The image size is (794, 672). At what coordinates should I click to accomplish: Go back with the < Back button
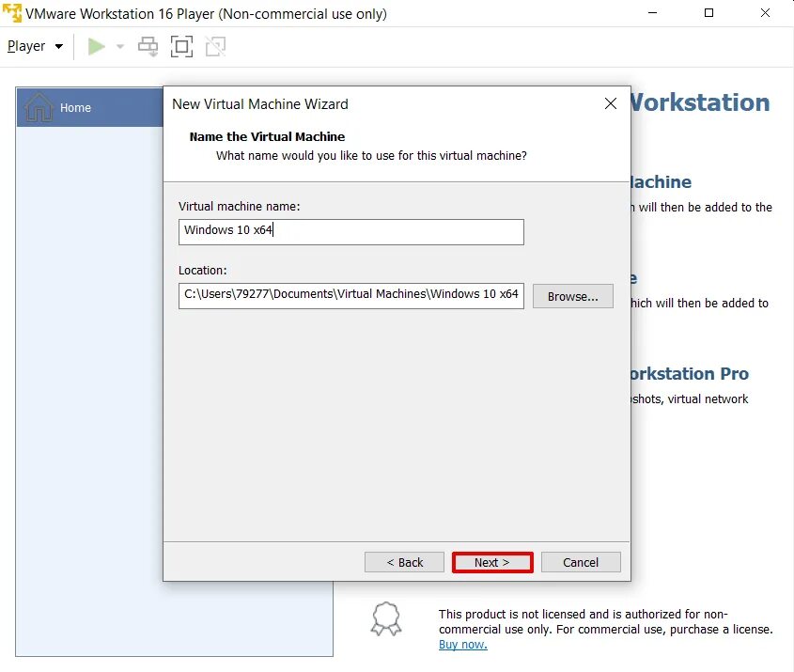click(x=404, y=562)
